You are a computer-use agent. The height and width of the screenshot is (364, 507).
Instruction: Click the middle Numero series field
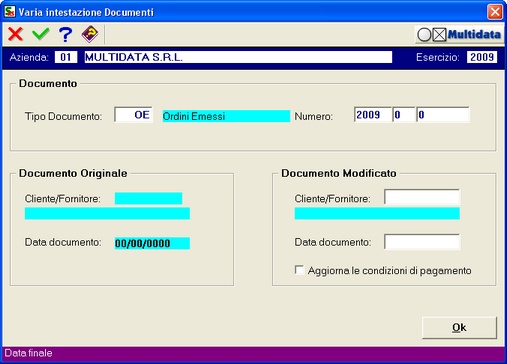coord(404,115)
